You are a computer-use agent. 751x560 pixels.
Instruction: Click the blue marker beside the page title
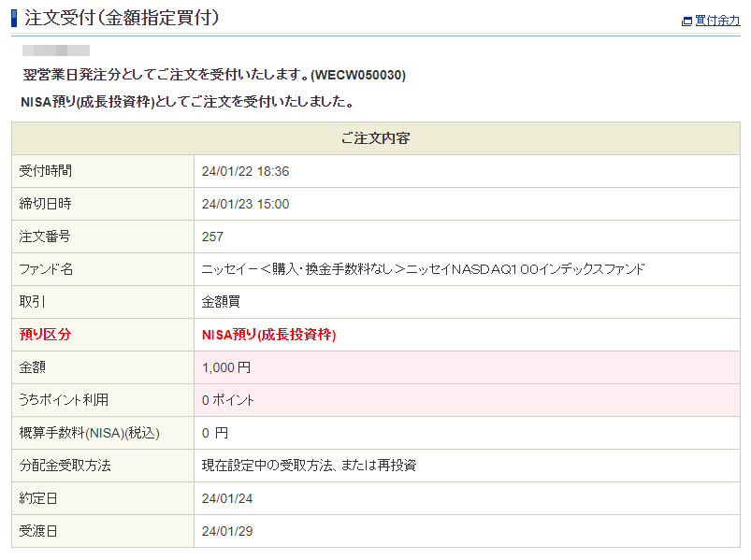[x=14, y=17]
